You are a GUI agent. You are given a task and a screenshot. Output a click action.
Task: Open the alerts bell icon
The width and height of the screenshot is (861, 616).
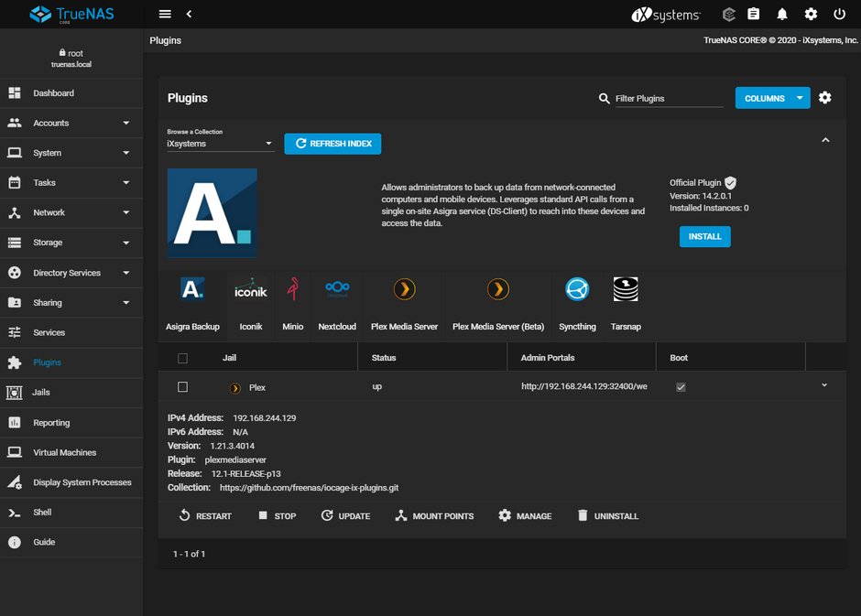point(782,15)
